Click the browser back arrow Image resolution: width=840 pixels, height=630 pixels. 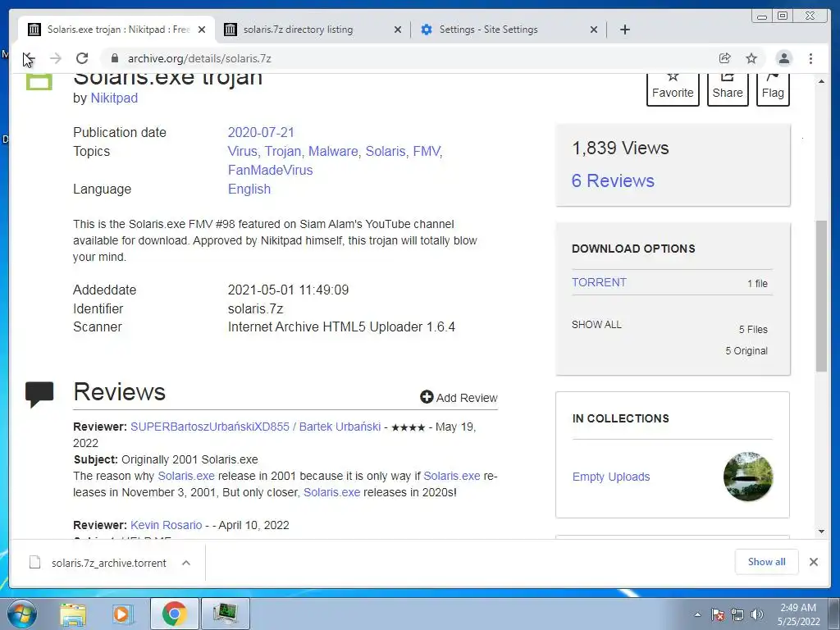(x=29, y=58)
